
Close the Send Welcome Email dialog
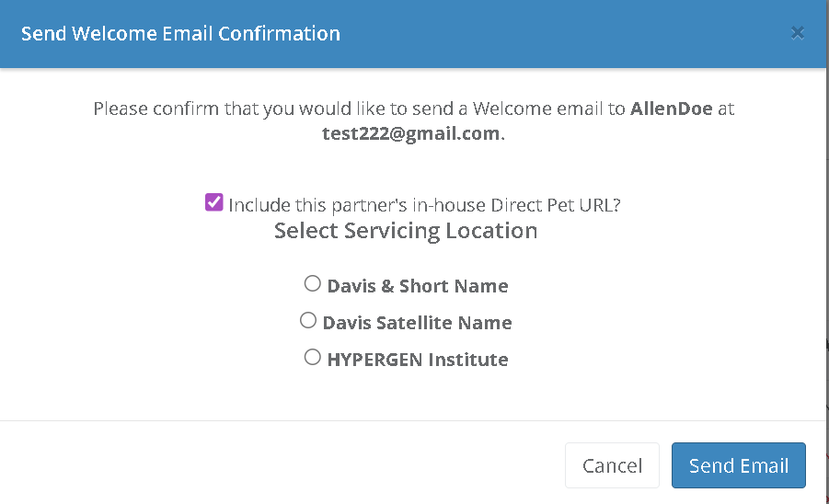pos(798,33)
